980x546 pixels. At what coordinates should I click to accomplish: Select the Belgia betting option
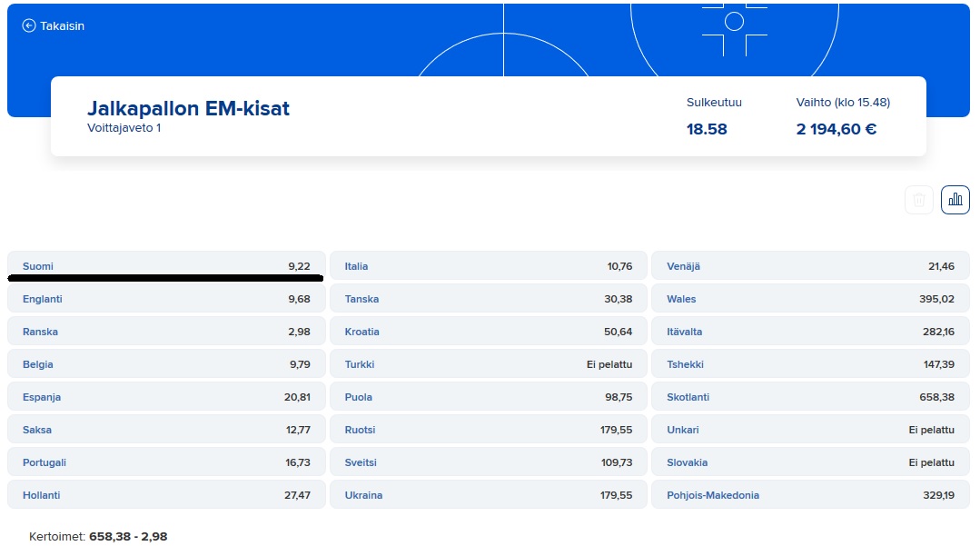(166, 364)
